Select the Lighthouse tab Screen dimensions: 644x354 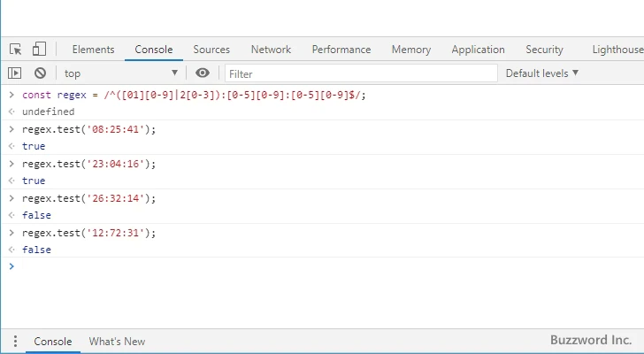click(x=617, y=50)
